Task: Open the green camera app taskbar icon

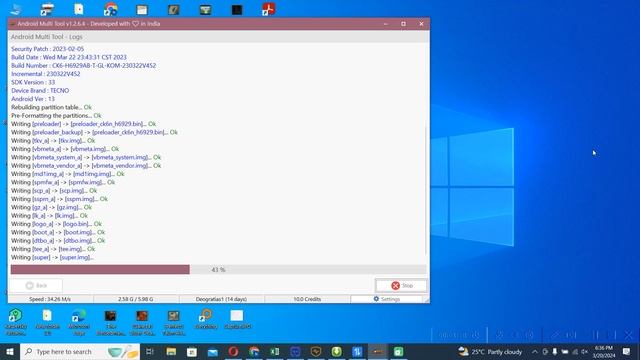Action: coord(398,351)
